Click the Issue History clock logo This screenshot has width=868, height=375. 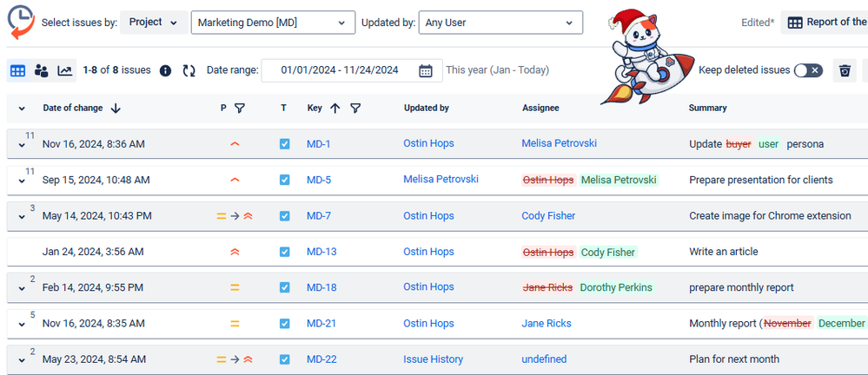point(20,23)
